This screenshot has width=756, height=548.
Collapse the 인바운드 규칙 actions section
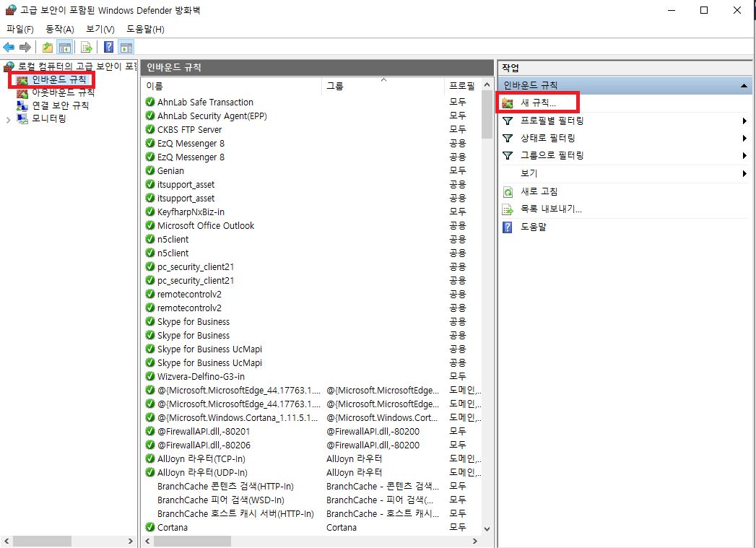(744, 86)
